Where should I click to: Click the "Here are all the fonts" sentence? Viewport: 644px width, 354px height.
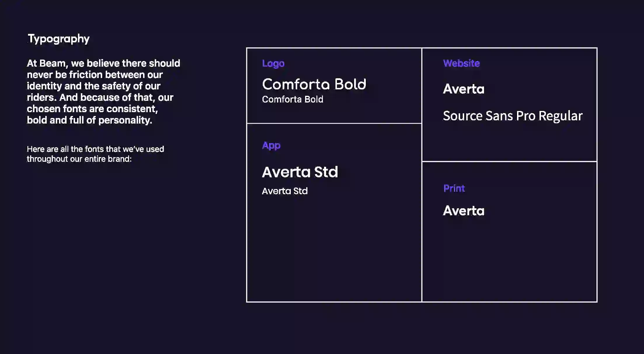point(95,154)
